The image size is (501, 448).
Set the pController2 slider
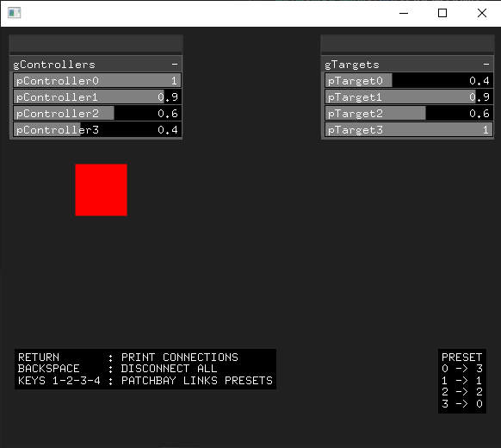click(97, 113)
